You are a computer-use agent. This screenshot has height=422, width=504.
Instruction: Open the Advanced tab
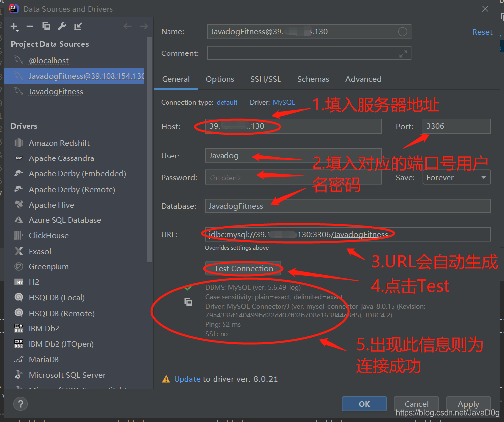coord(363,79)
